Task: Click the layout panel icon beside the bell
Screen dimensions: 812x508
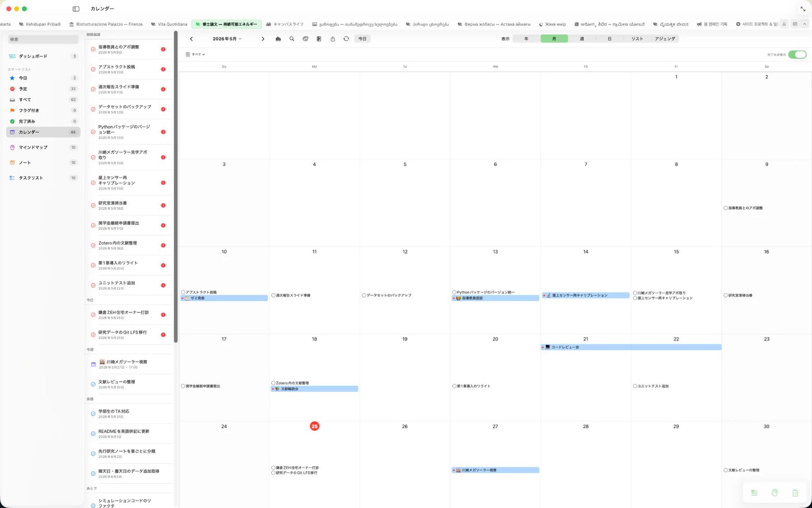Action: pyautogui.click(x=795, y=24)
